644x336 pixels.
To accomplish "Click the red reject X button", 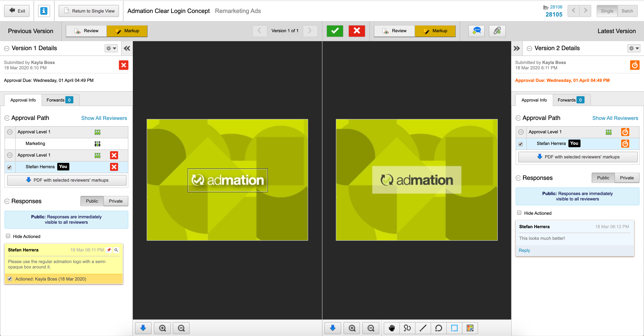I will click(x=356, y=31).
